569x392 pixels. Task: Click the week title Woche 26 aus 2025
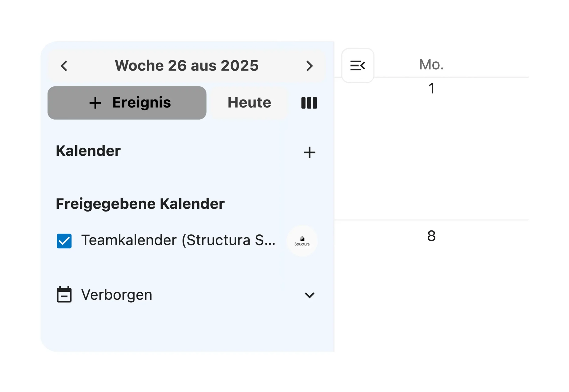tap(187, 65)
